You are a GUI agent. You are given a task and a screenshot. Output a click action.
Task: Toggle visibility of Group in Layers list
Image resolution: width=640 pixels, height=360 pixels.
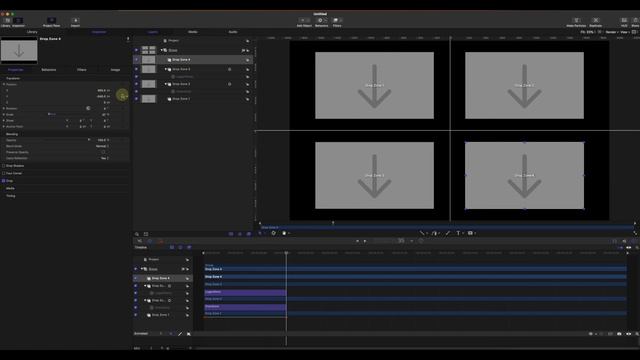(x=136, y=50)
